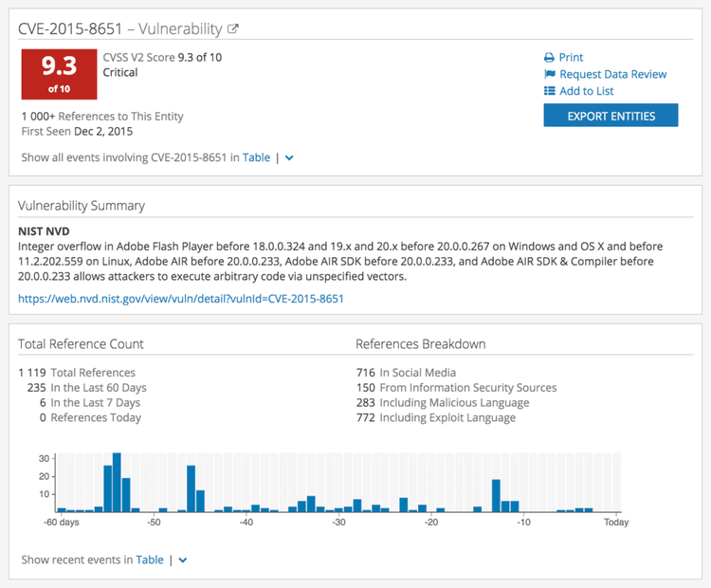The height and width of the screenshot is (588, 711).
Task: Open Table link for all CVE-2015-8651 events
Action: click(x=256, y=157)
